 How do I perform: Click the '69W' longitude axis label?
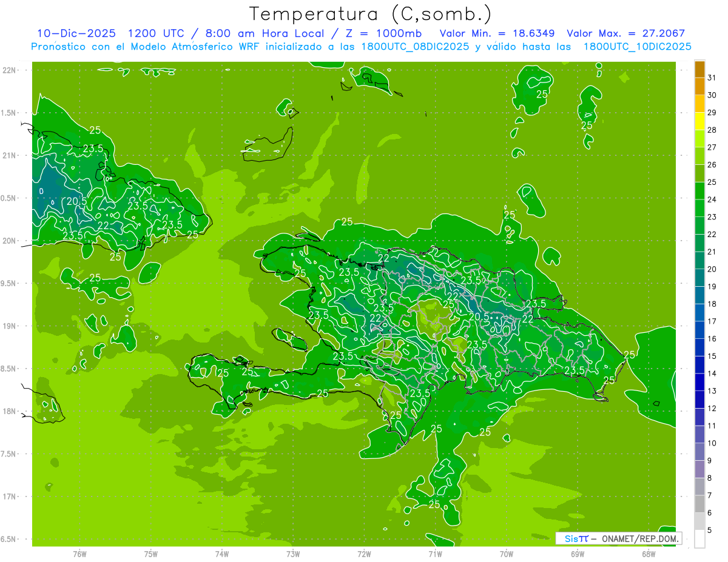point(578,554)
